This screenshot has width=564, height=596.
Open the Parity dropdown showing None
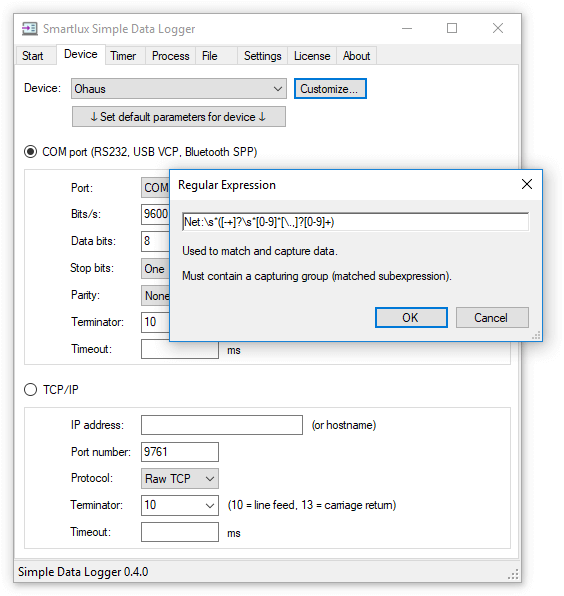point(155,295)
